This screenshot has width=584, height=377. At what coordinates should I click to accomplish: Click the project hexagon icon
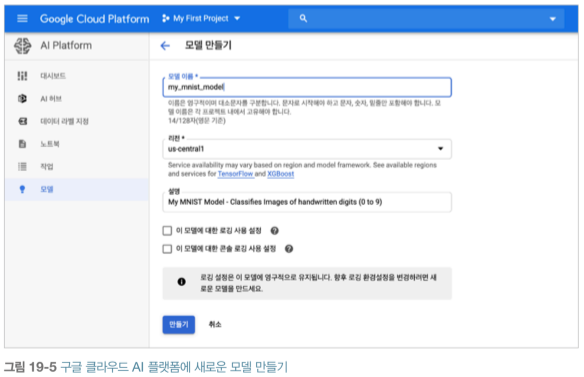coord(166,18)
